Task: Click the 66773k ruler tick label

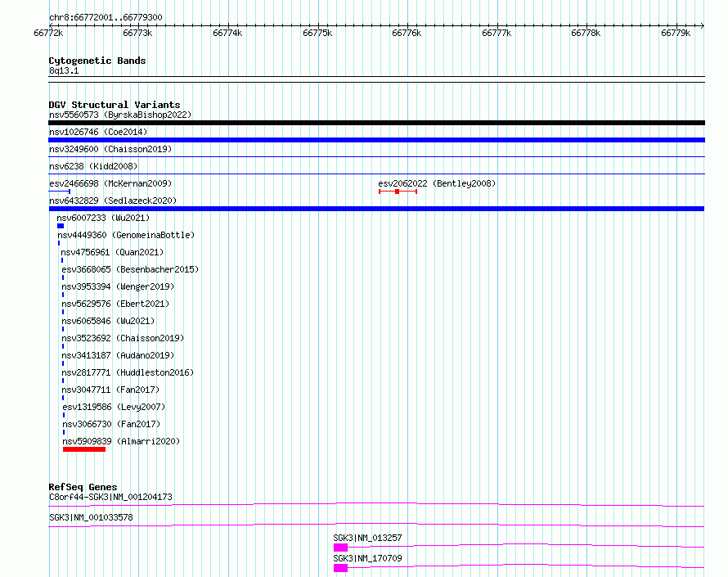Action: click(137, 33)
